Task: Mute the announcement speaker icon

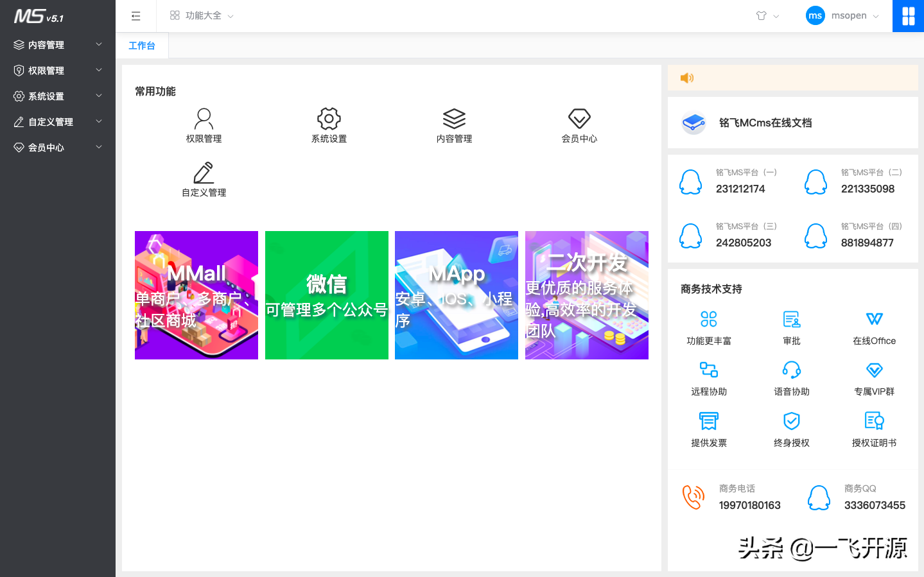Action: tap(686, 77)
